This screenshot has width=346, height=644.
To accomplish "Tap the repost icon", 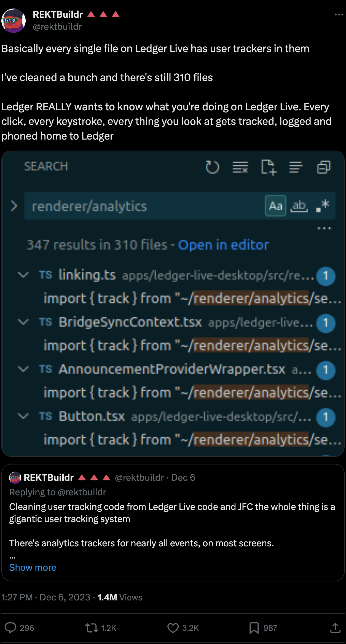I will [91, 628].
